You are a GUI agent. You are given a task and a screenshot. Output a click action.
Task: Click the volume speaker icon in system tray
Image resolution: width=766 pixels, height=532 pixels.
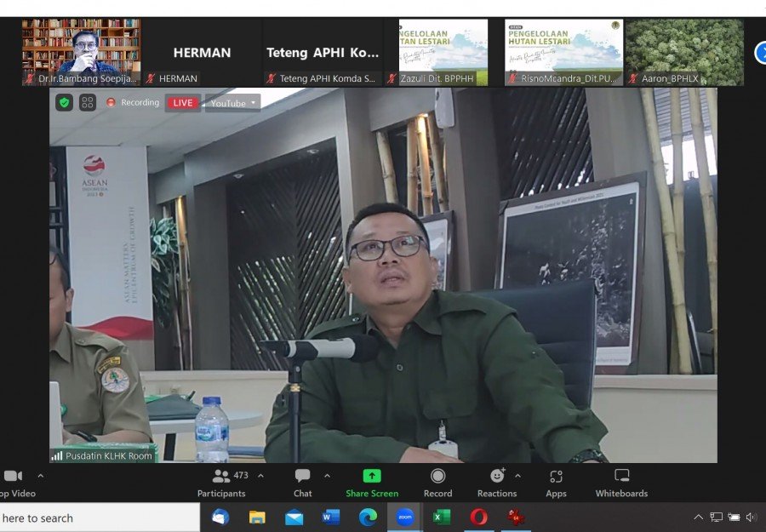[751, 517]
